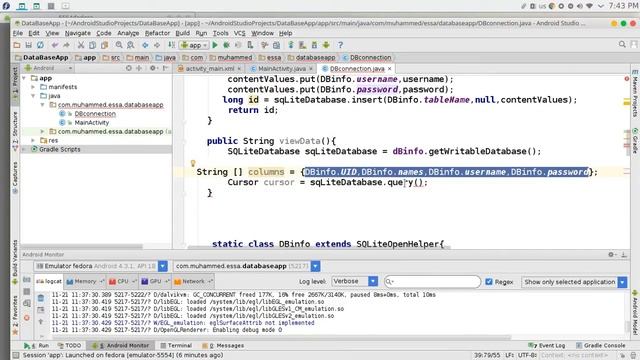Image resolution: width=640 pixels, height=360 pixels.
Task: Open the Run tool window
Action: pos(37,346)
